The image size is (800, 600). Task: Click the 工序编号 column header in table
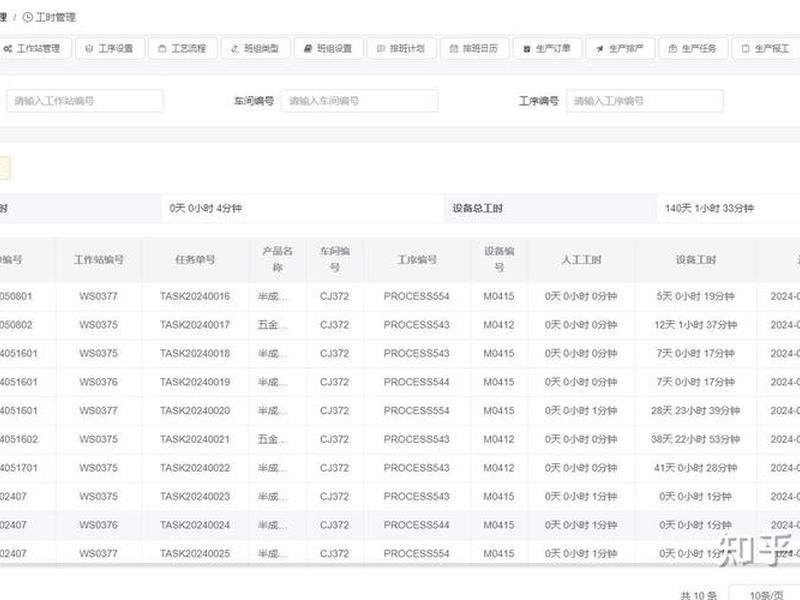[x=417, y=260]
